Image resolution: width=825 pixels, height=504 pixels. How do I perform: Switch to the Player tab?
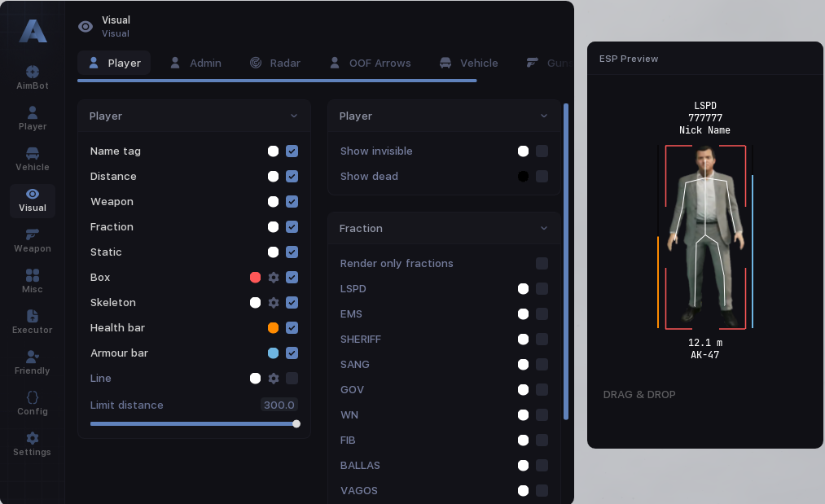pyautogui.click(x=114, y=64)
